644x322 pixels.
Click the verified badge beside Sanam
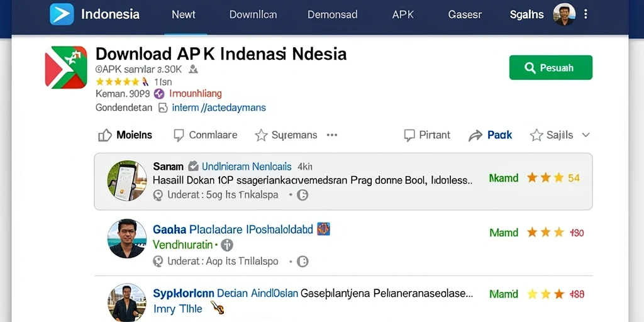(193, 166)
